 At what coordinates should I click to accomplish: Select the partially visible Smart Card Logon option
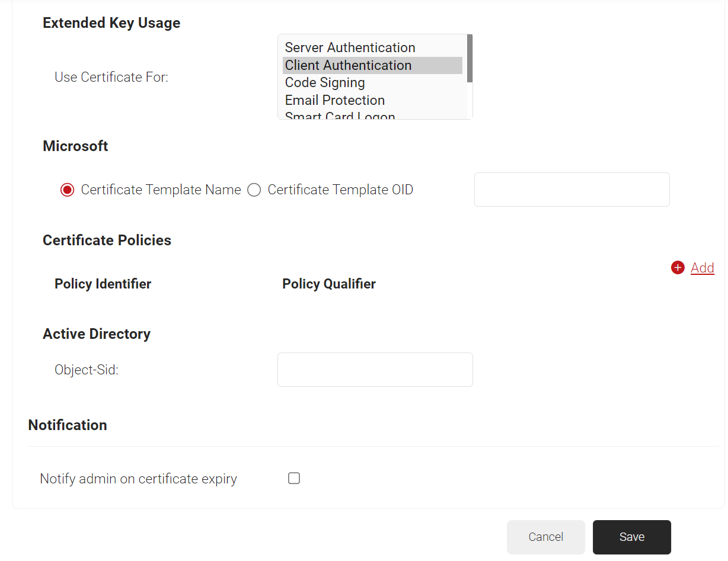[x=340, y=116]
